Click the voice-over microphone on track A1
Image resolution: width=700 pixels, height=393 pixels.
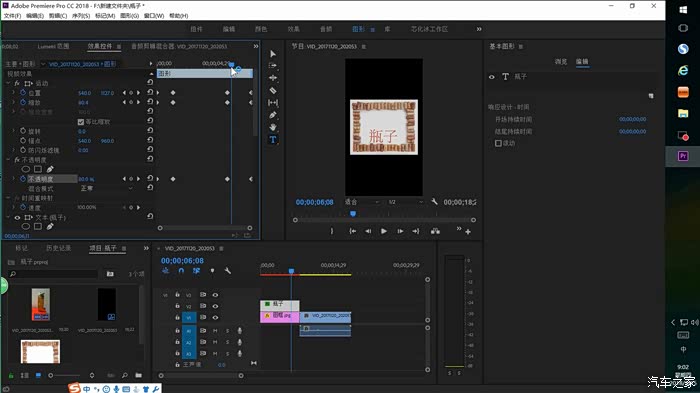click(x=240, y=330)
